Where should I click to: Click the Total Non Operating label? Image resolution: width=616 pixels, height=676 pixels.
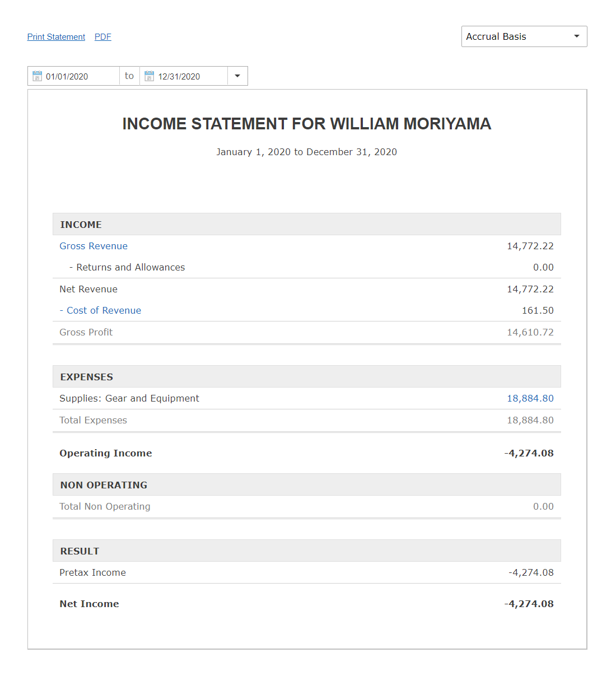[105, 506]
